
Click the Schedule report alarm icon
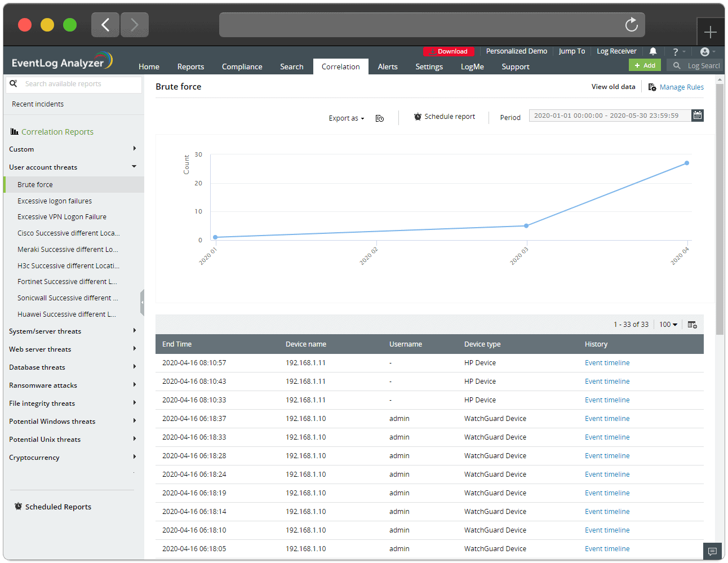pos(418,117)
